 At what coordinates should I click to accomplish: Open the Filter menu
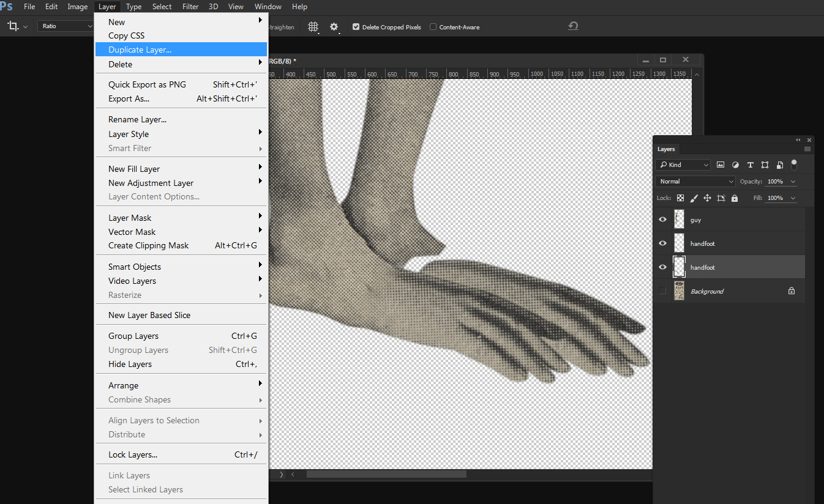point(190,7)
